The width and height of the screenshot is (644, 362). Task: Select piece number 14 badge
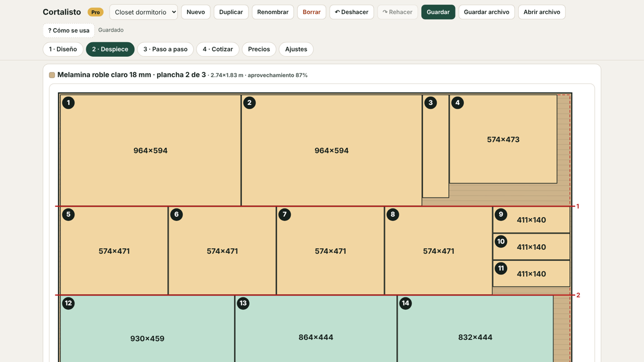click(x=406, y=303)
